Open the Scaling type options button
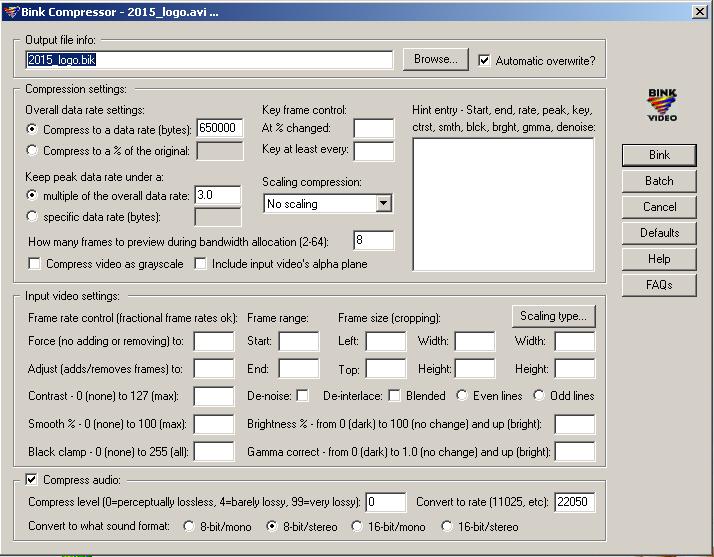714x557 pixels. (553, 316)
